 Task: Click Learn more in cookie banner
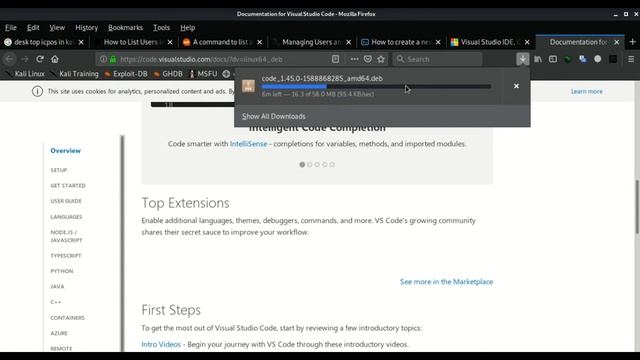tap(587, 91)
